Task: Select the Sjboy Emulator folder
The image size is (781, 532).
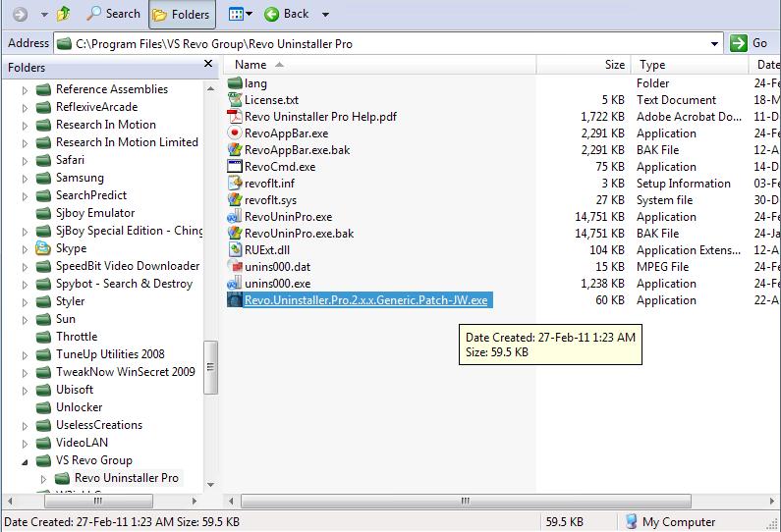Action: tap(95, 213)
